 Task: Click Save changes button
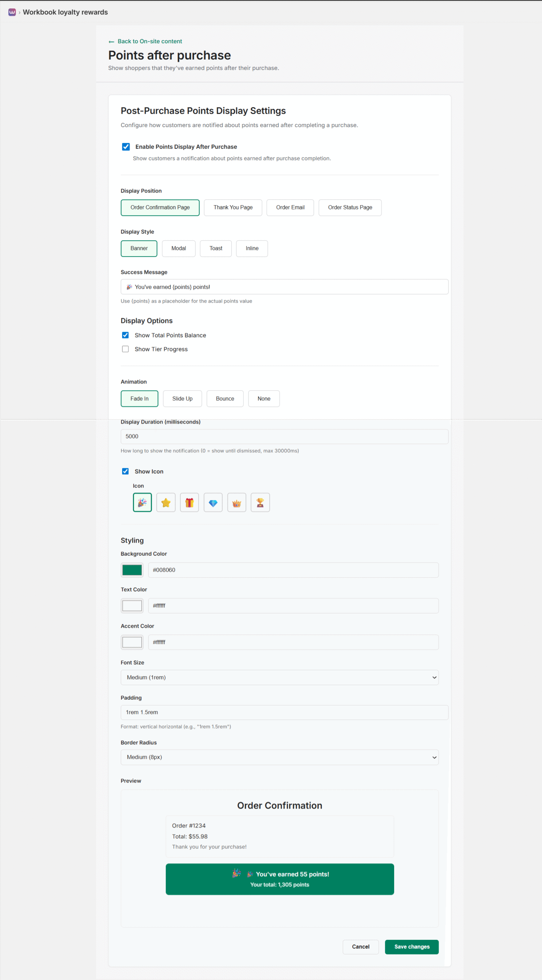click(x=411, y=947)
